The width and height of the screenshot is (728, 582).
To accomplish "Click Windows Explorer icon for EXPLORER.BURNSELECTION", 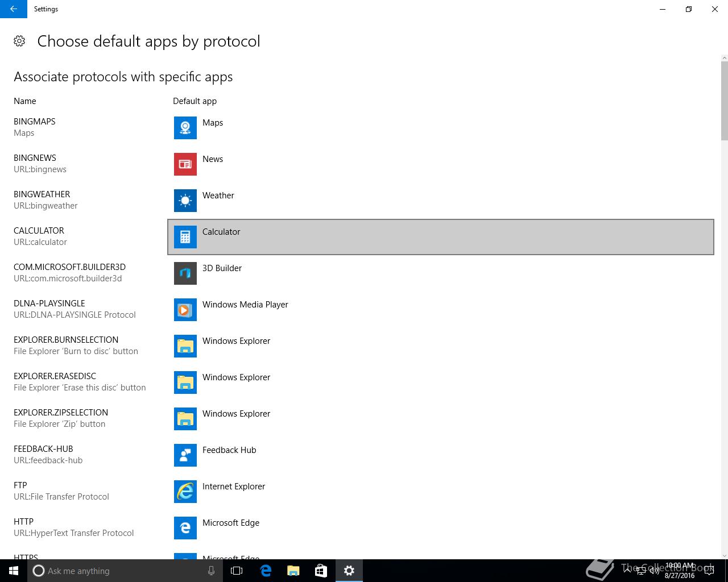I will [185, 346].
